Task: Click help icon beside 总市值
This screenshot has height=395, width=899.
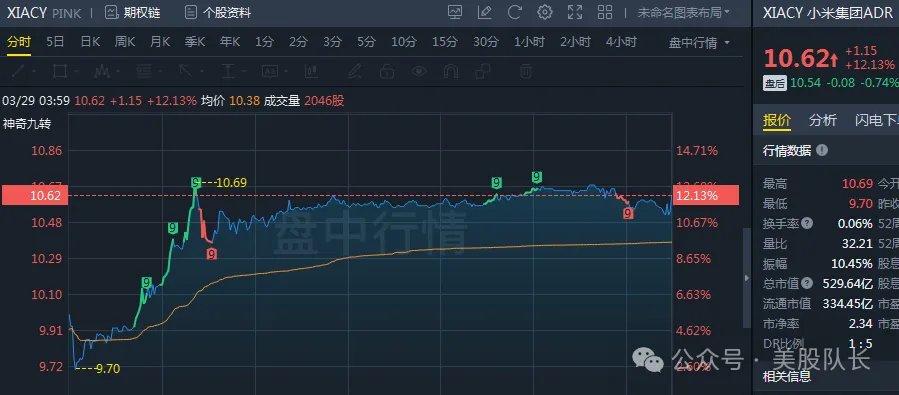Action: [807, 283]
